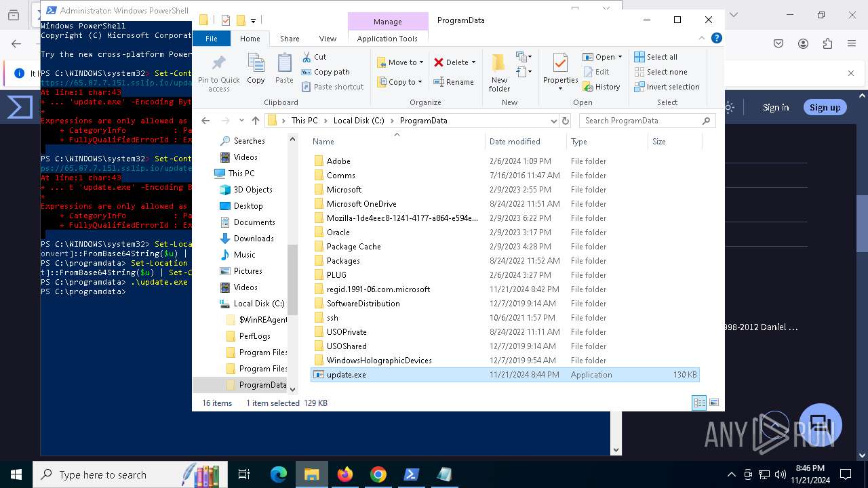Open Explorer Help question mark icon
This screenshot has height=488, width=868.
click(716, 39)
